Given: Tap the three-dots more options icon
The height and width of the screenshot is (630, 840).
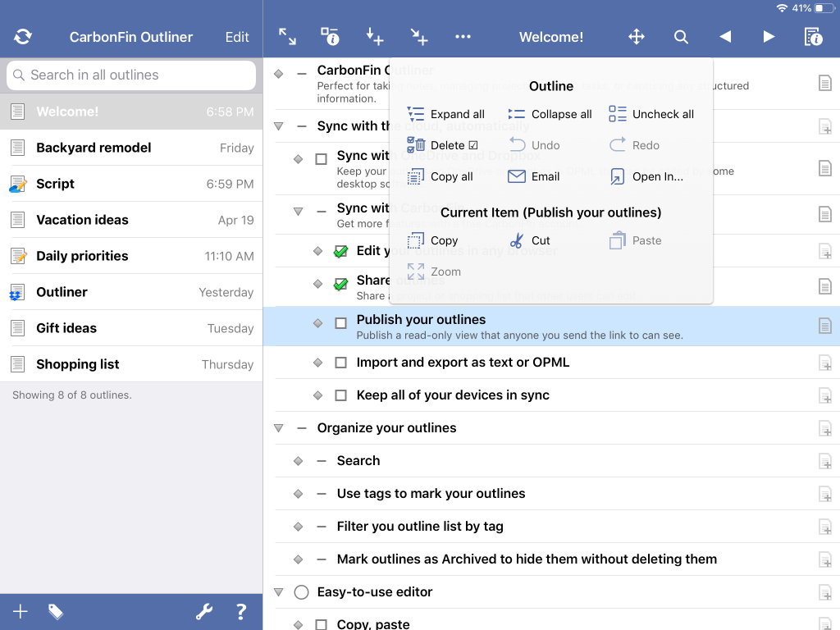Looking at the screenshot, I should pos(463,36).
